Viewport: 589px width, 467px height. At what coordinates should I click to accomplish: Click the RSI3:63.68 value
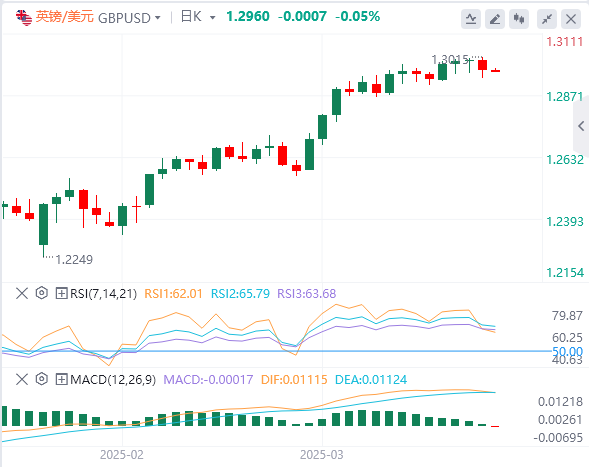[306, 293]
